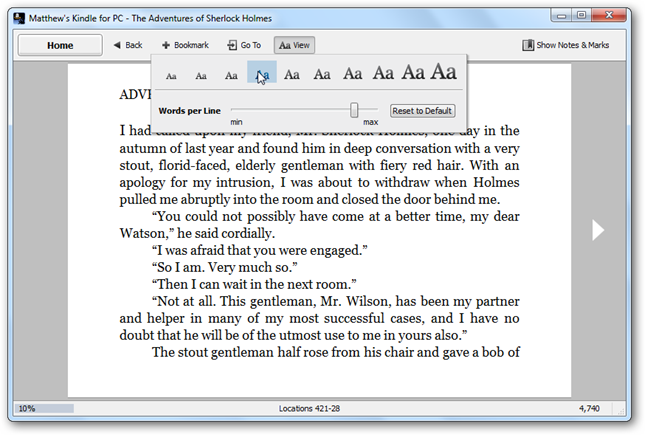Click the word 'Watson' in the text
Screen dimensions: 645x435
pos(144,234)
